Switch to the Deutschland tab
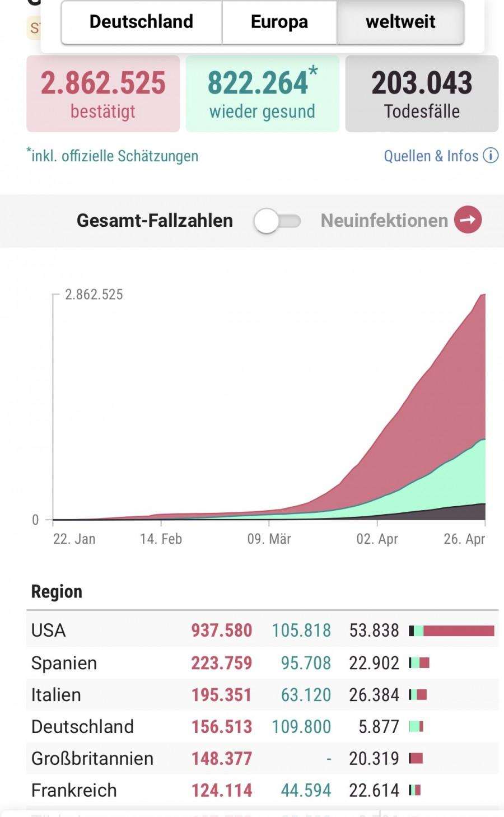 pyautogui.click(x=142, y=22)
